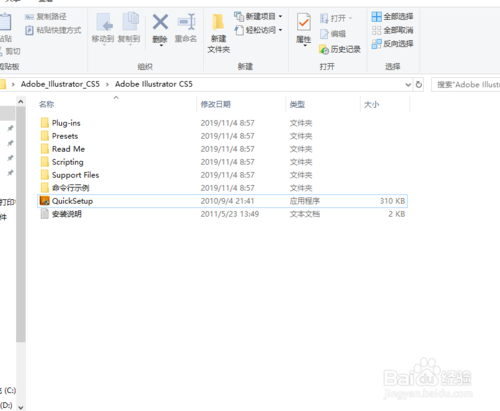
Task: Click the Open (打开) button in ribbon
Action: coord(336,18)
